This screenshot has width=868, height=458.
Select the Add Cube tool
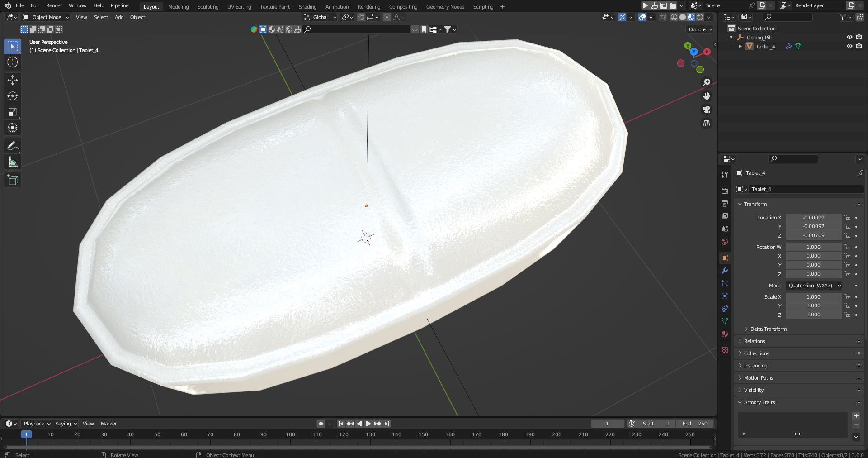pos(13,180)
